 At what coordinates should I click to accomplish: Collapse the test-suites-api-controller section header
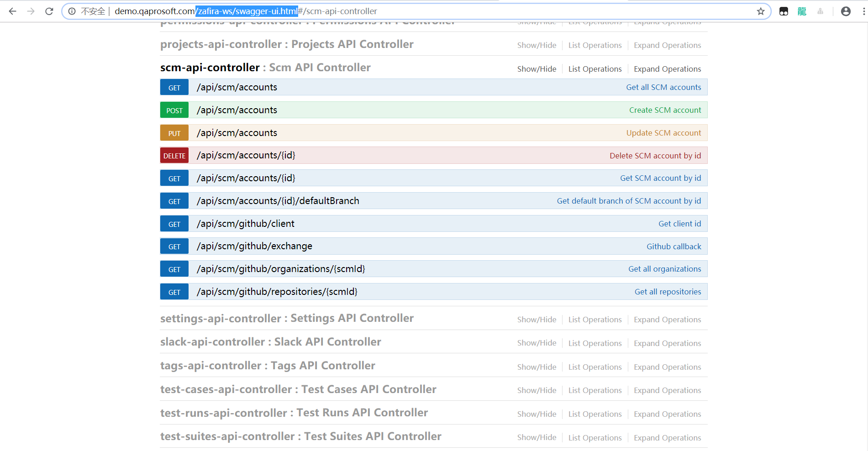click(x=300, y=436)
